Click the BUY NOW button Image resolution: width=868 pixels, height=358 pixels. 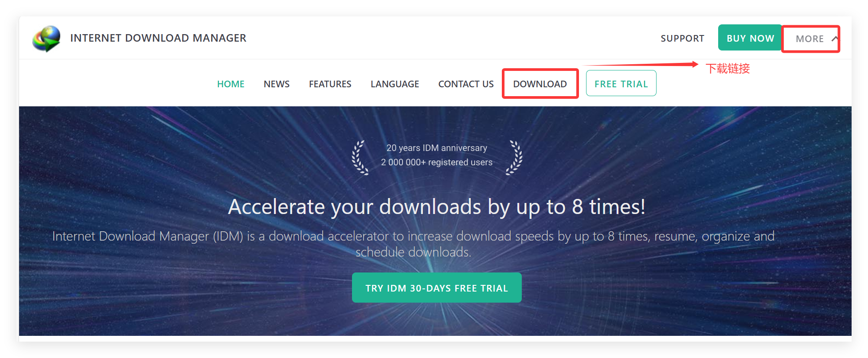750,38
